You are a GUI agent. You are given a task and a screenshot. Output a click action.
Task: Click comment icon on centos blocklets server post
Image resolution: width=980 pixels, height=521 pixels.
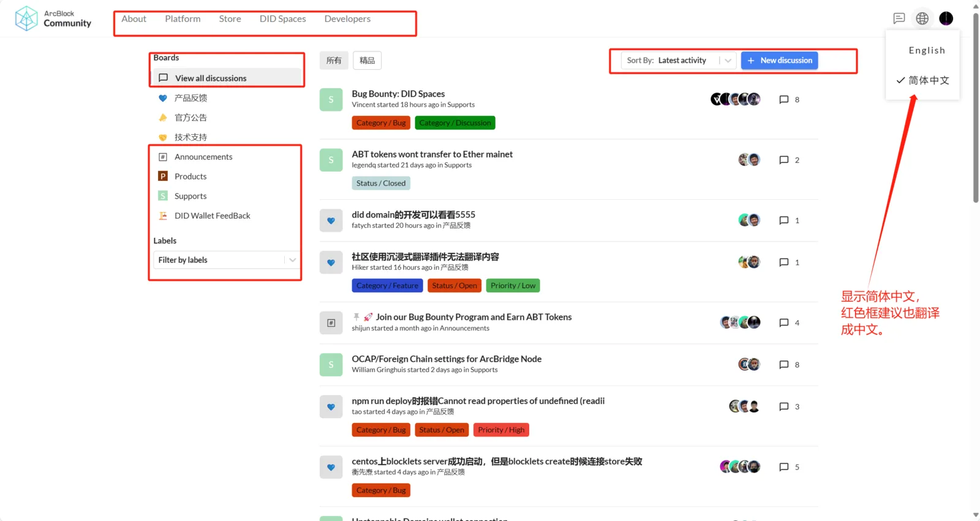[784, 467]
